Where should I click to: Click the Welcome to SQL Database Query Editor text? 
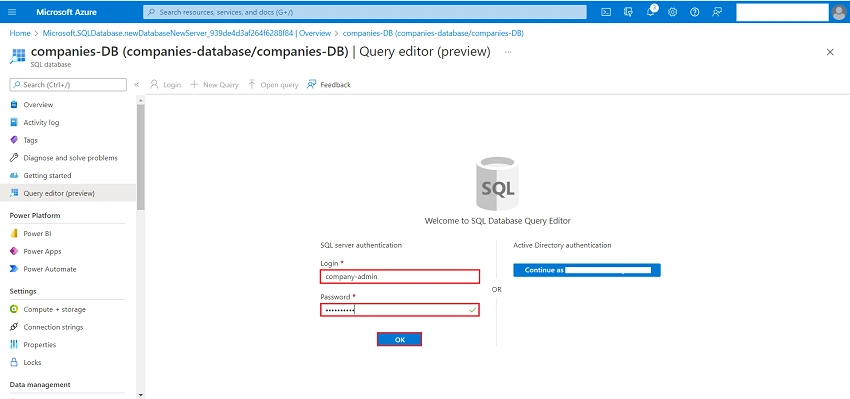click(498, 221)
